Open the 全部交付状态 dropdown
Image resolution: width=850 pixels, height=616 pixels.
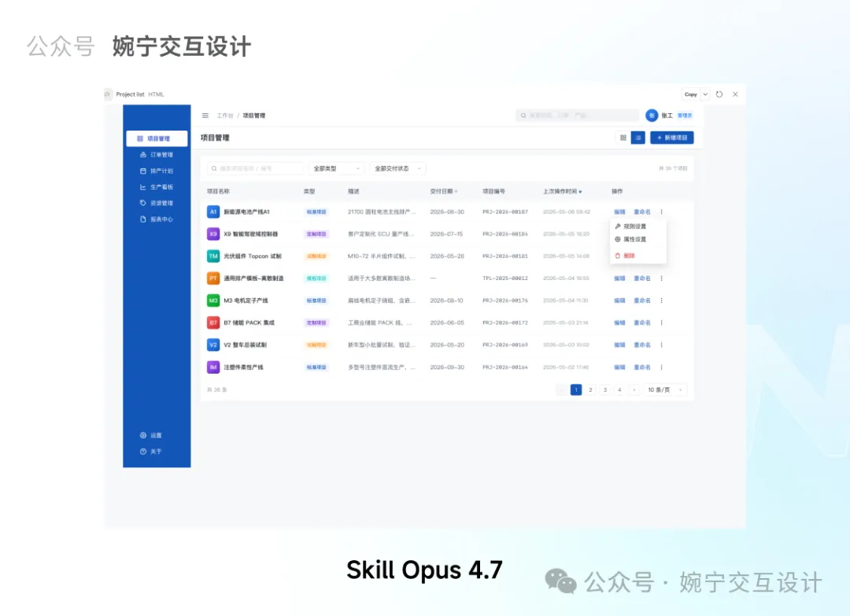tap(398, 168)
